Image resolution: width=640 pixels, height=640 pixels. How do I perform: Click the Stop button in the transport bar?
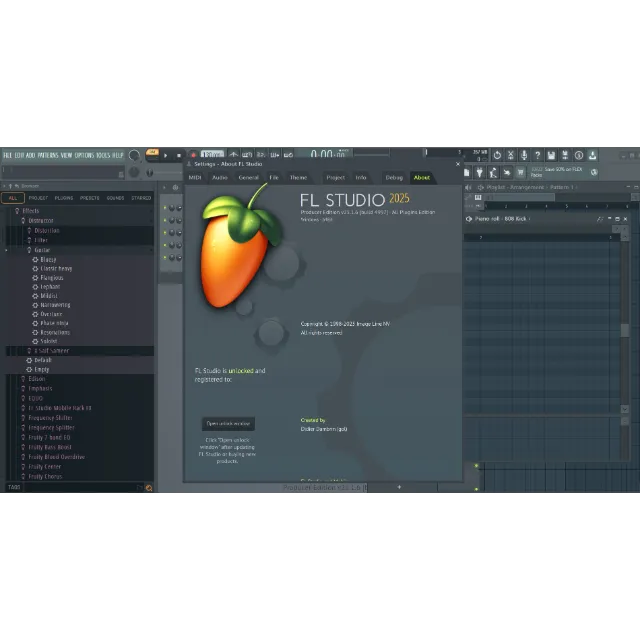pyautogui.click(x=179, y=156)
